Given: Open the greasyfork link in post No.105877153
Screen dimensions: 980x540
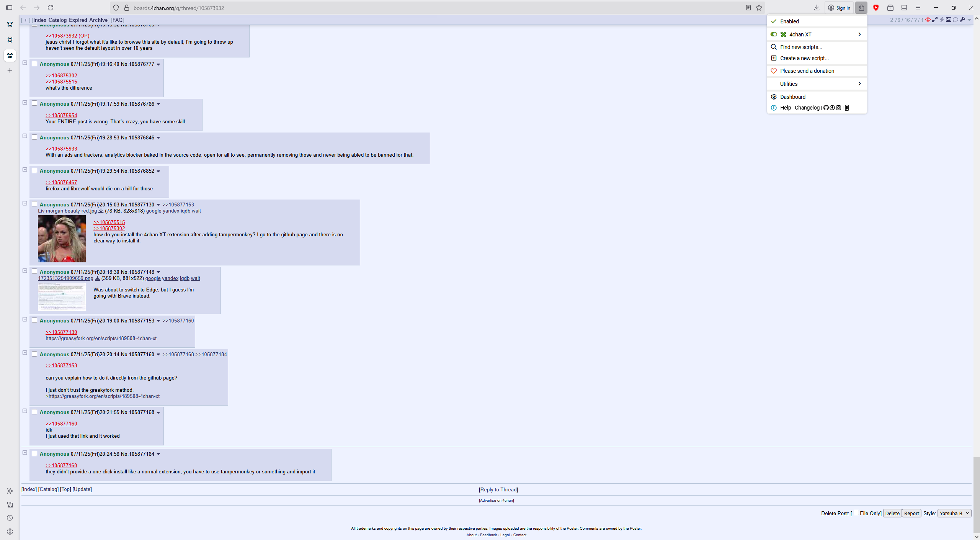Looking at the screenshot, I should tap(101, 339).
